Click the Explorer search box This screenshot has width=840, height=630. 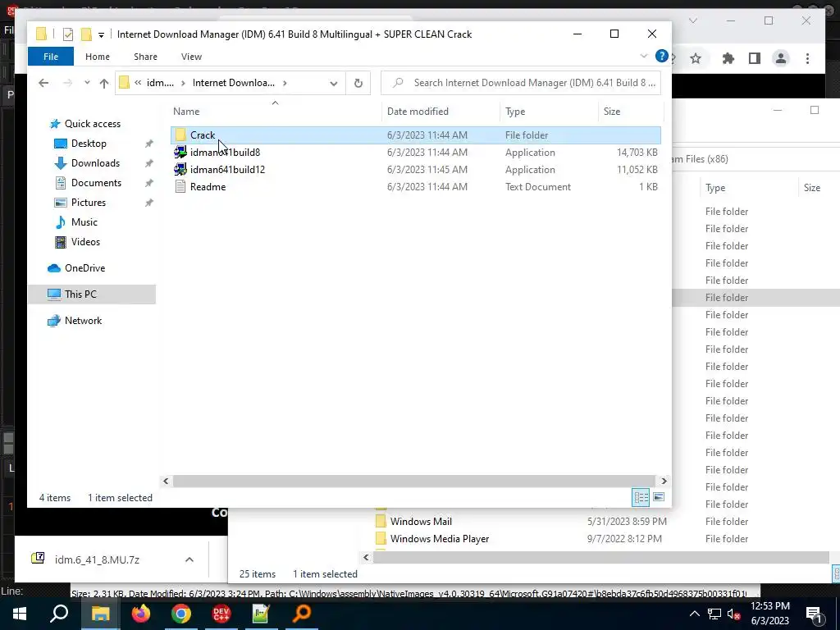(521, 83)
